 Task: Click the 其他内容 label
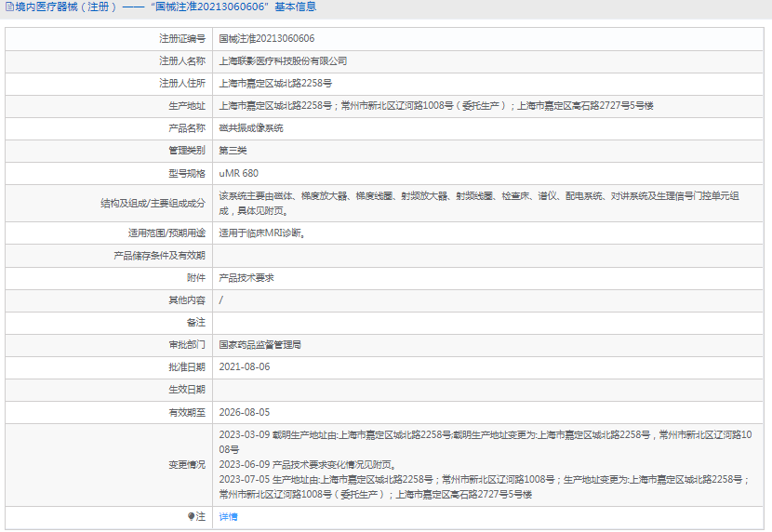coord(187,300)
